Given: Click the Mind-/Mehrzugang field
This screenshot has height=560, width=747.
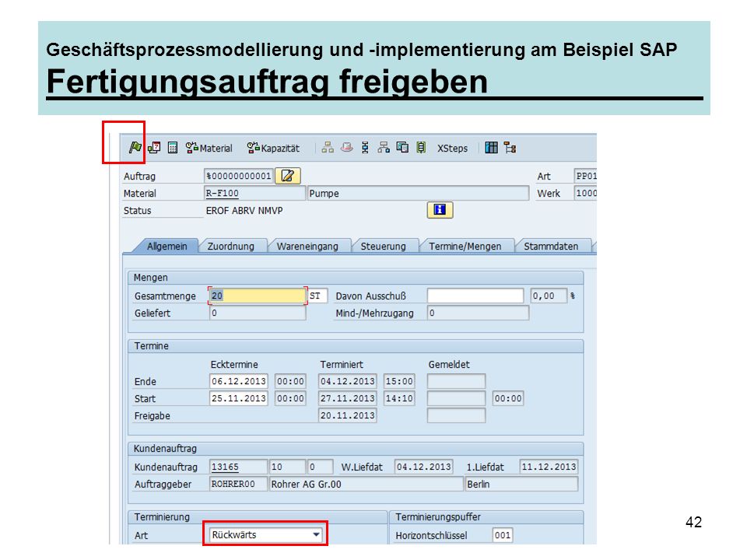Looking at the screenshot, I should click(x=479, y=313).
